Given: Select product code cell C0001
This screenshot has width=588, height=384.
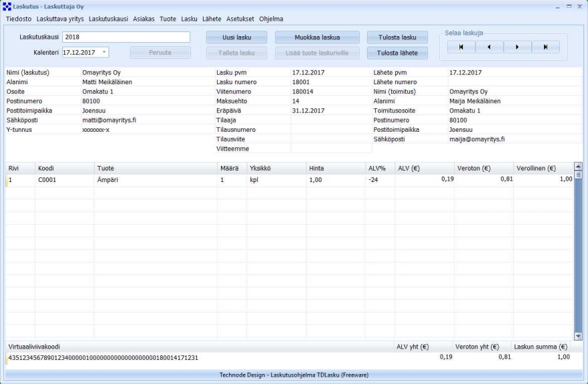Looking at the screenshot, I should pos(64,180).
